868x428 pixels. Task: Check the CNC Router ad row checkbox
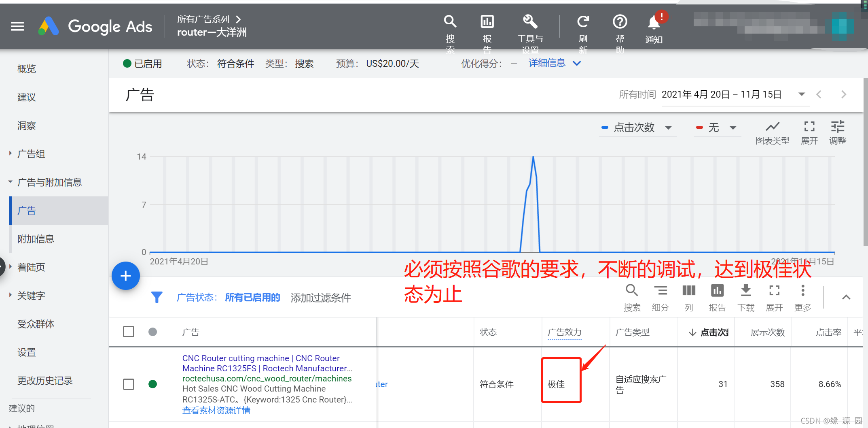(129, 384)
